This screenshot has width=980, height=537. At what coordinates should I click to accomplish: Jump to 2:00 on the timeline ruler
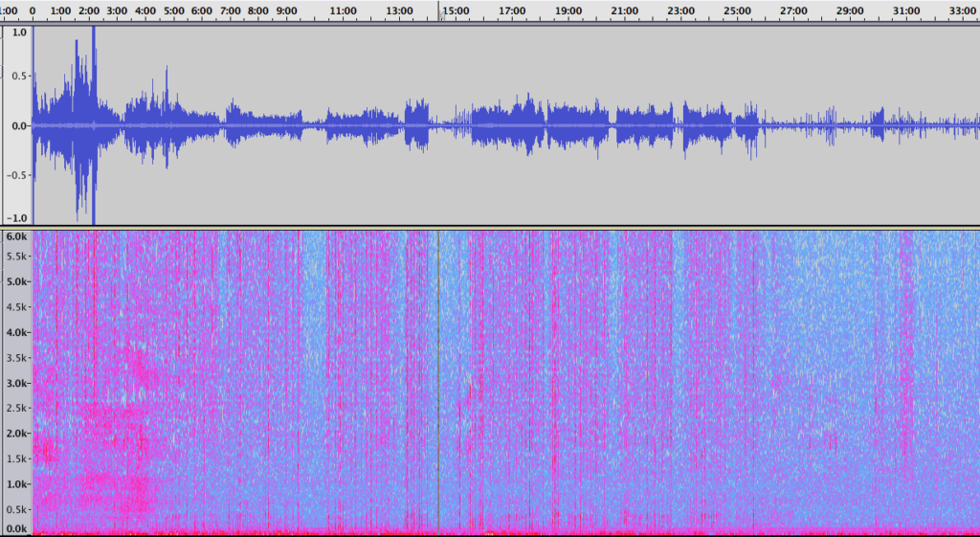pyautogui.click(x=89, y=11)
